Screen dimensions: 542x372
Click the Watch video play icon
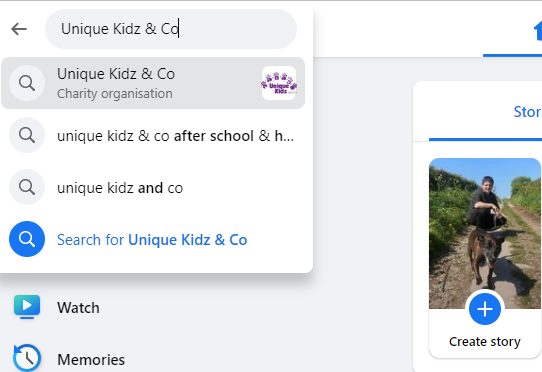[x=27, y=307]
